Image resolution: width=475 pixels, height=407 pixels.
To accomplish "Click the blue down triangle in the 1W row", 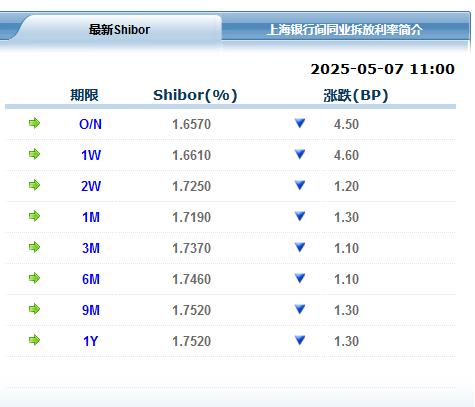I will (x=300, y=154).
